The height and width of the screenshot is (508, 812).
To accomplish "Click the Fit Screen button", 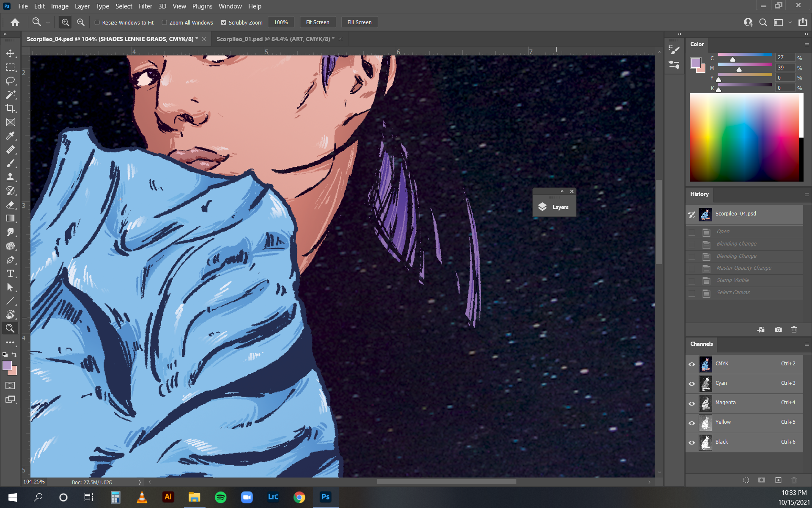I will tap(318, 22).
